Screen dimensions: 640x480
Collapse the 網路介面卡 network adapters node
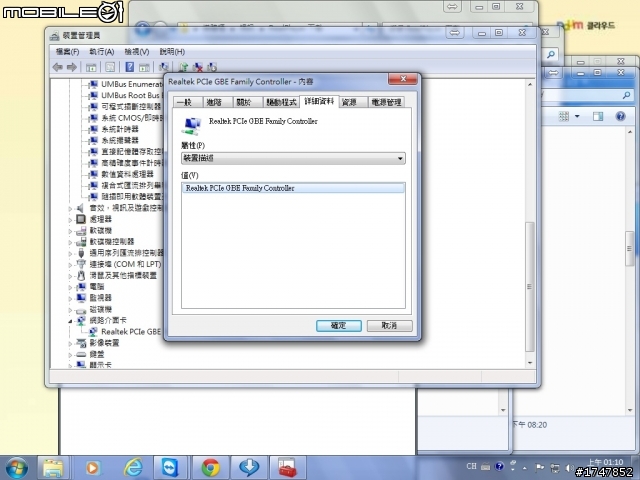click(x=70, y=321)
